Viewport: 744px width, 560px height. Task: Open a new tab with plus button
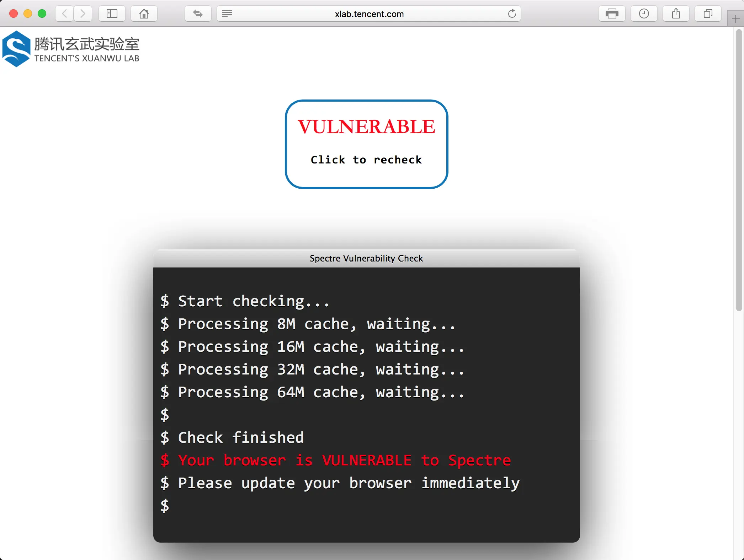(x=735, y=19)
